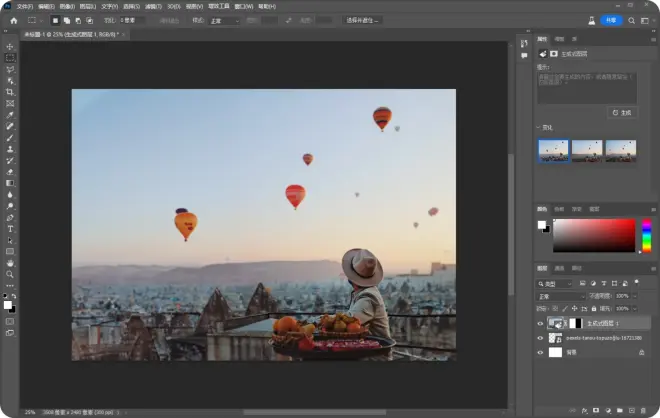
Task: Open the comments panel icon
Action: [x=524, y=56]
